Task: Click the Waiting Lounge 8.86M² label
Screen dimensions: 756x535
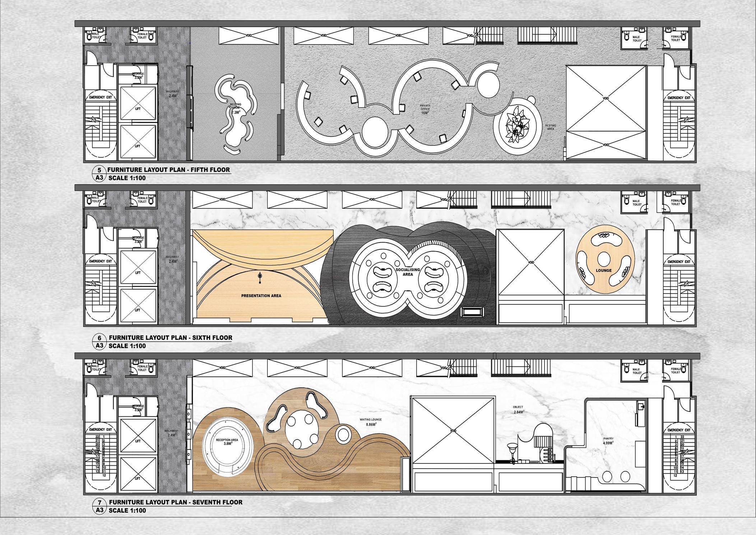Action: coord(371,422)
